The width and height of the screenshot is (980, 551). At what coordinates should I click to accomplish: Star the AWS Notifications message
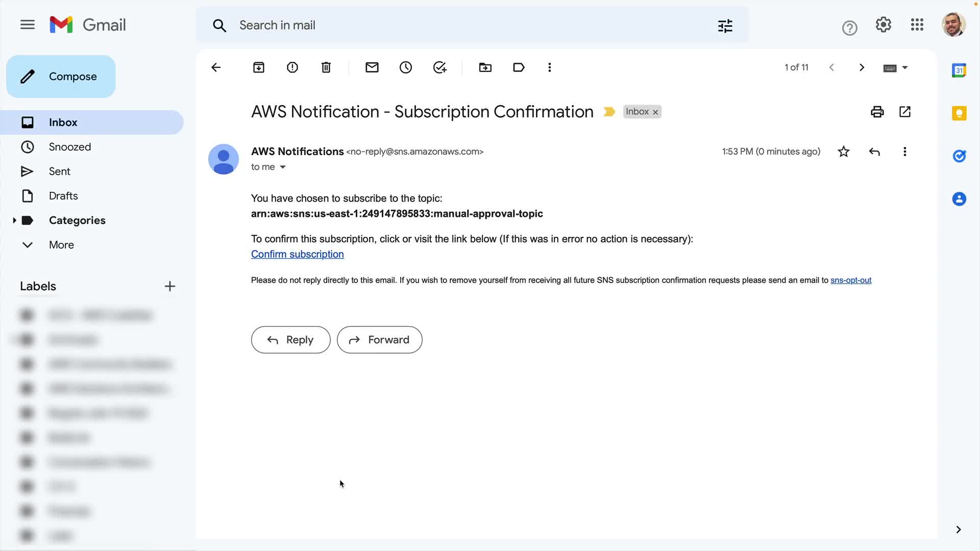coord(844,152)
